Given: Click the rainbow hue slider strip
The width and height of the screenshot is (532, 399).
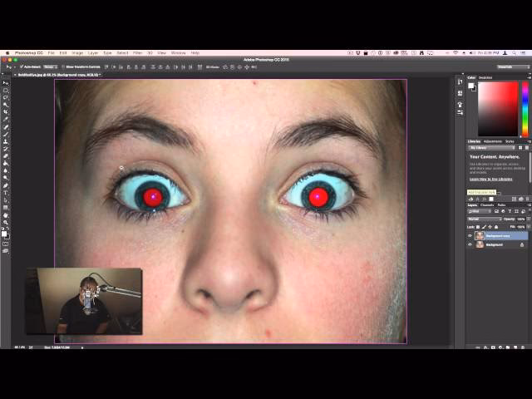Looking at the screenshot, I should click(525, 109).
